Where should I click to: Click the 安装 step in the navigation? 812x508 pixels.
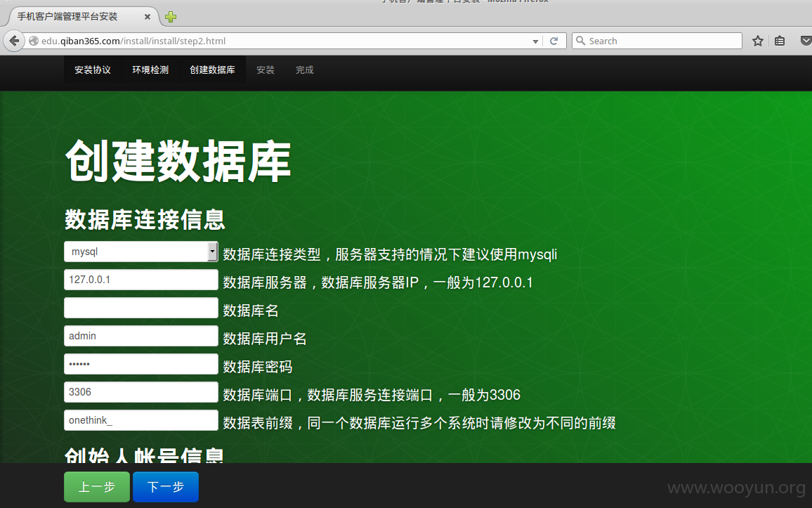point(265,70)
